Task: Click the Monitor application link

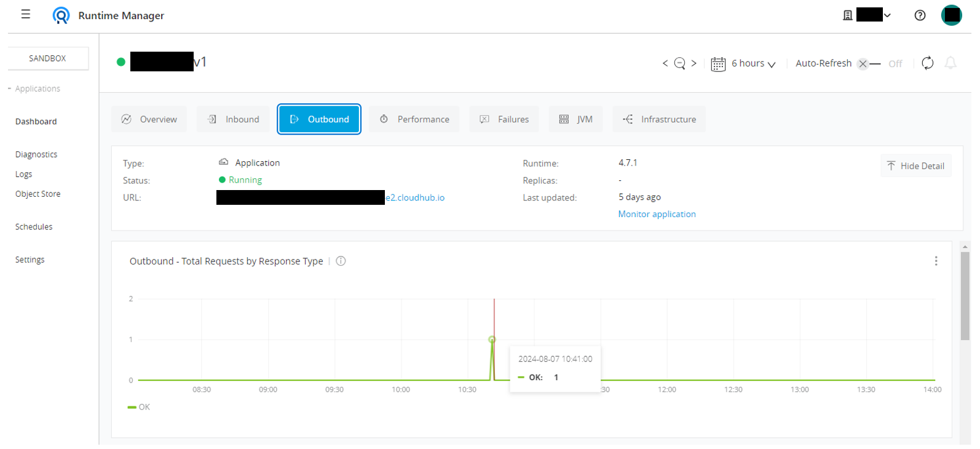Action: (657, 214)
